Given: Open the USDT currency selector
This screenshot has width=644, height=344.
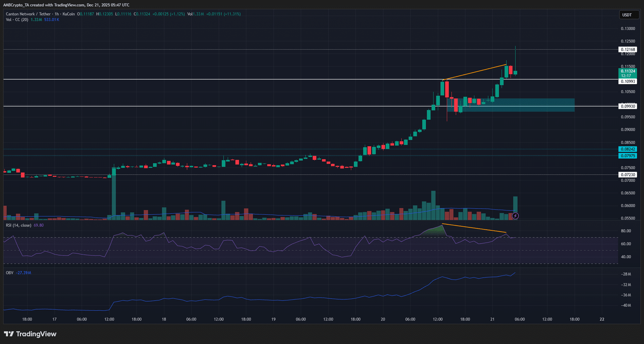Looking at the screenshot, I should [629, 15].
